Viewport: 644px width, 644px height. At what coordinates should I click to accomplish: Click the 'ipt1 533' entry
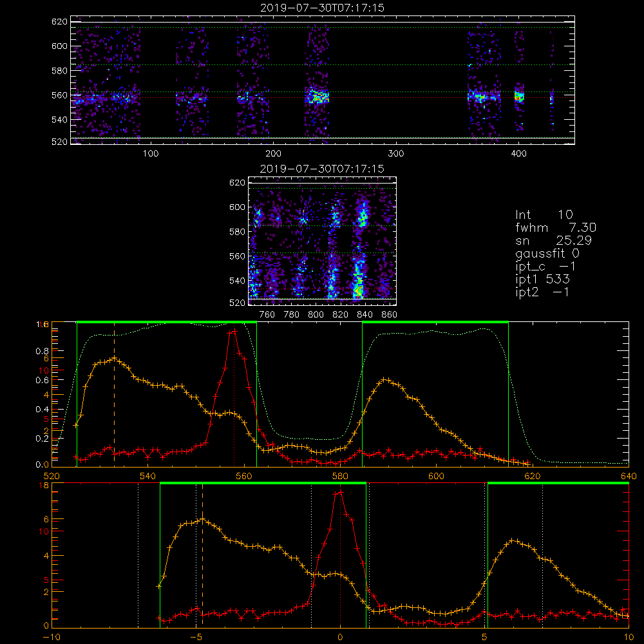(542, 279)
